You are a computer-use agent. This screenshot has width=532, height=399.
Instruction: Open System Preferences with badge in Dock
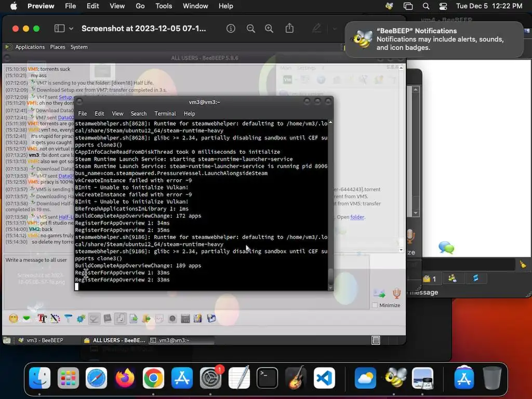click(x=210, y=378)
